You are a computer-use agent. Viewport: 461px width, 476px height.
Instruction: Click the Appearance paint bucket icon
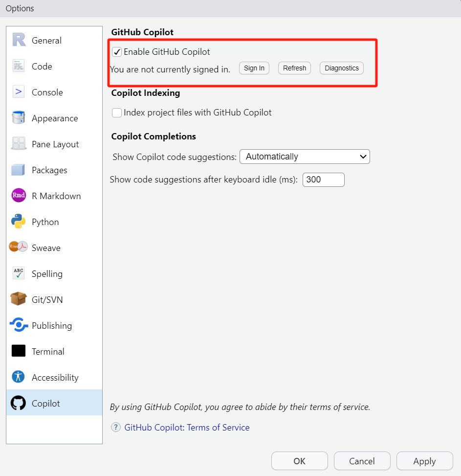(x=19, y=118)
